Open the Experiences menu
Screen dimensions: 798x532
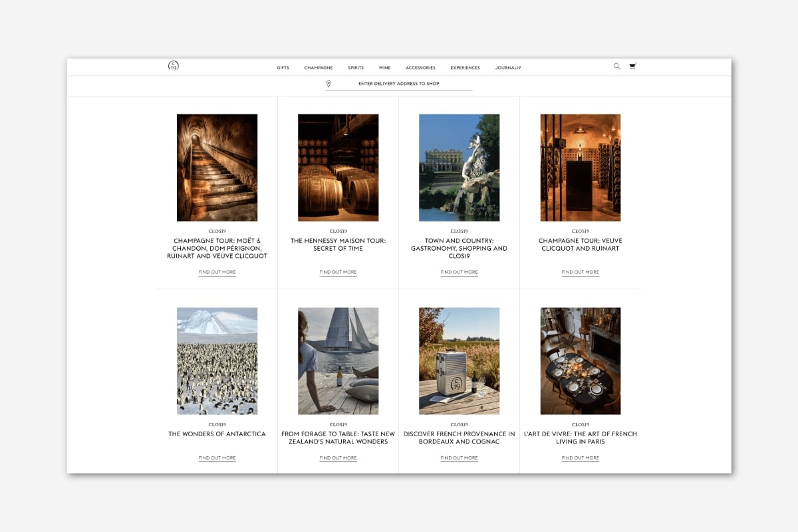click(x=465, y=68)
